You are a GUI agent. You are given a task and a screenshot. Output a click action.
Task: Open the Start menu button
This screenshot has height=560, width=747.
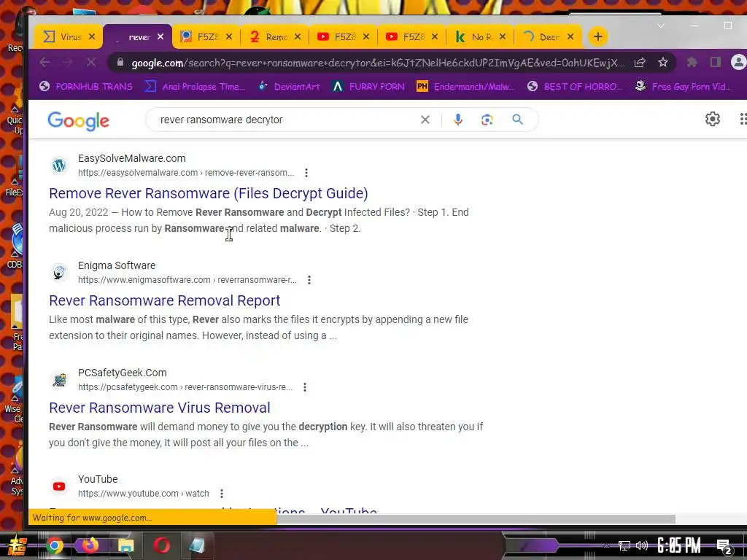[x=17, y=545]
